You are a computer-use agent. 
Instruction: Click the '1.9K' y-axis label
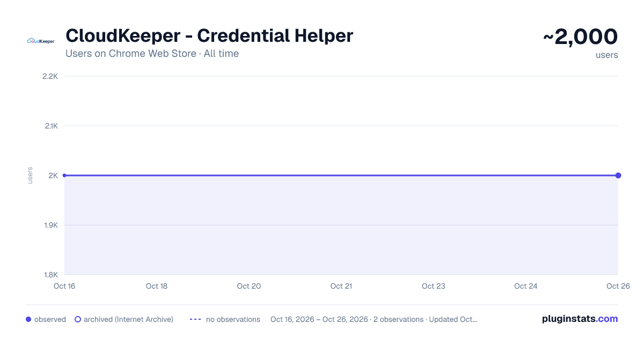point(50,225)
